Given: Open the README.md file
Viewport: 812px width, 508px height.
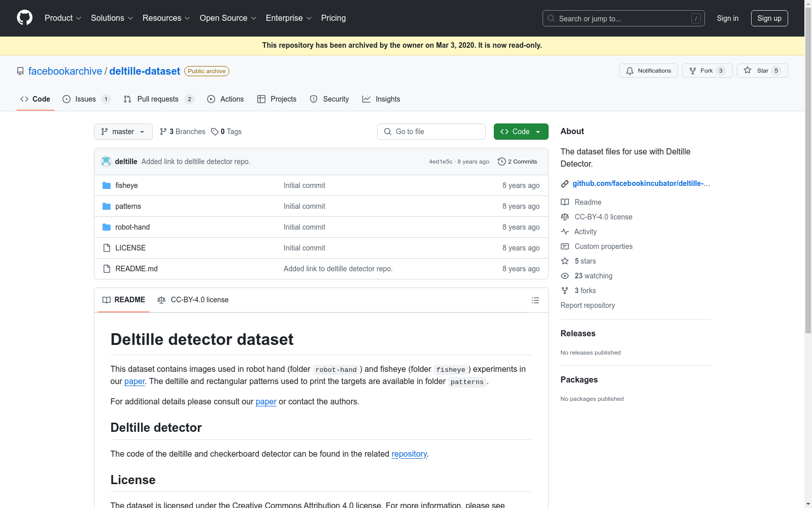Looking at the screenshot, I should 137,269.
